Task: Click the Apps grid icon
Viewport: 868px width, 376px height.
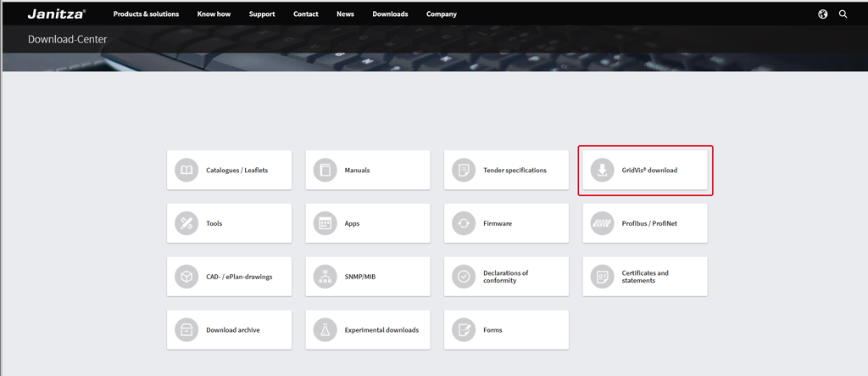Action: (325, 223)
